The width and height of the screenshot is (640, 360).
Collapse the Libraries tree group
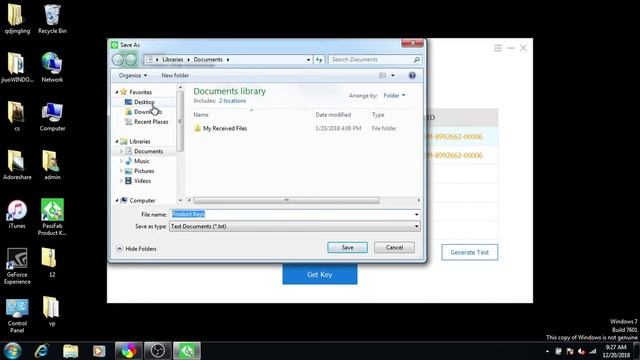pos(117,141)
